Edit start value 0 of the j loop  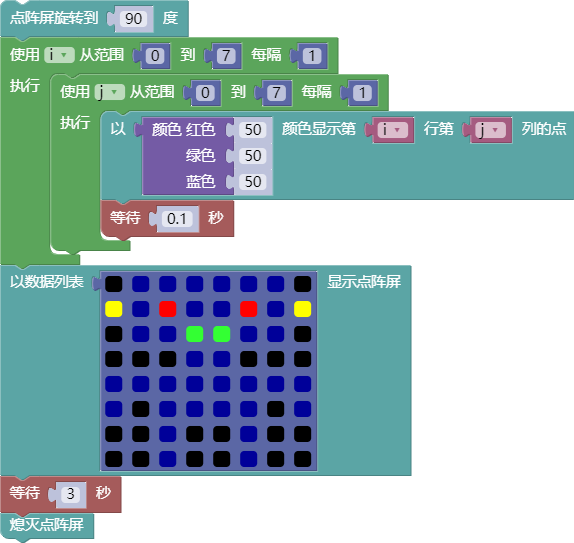point(205,93)
